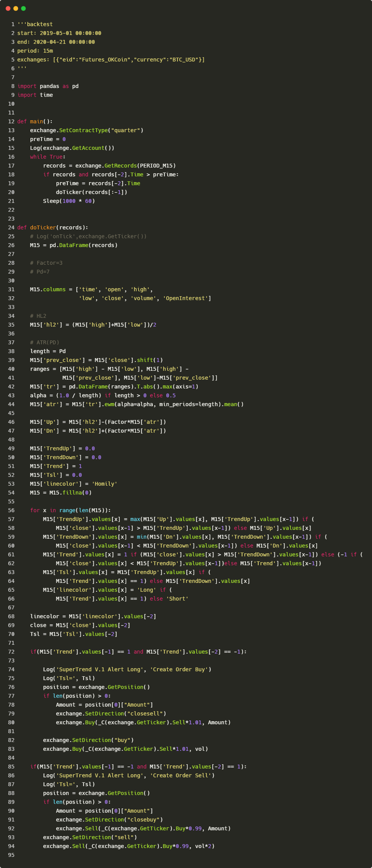Viewport: 372px width, 868px height.
Task: Click the M15['TrendDown'] = 0.0 line
Action: [x=66, y=457]
